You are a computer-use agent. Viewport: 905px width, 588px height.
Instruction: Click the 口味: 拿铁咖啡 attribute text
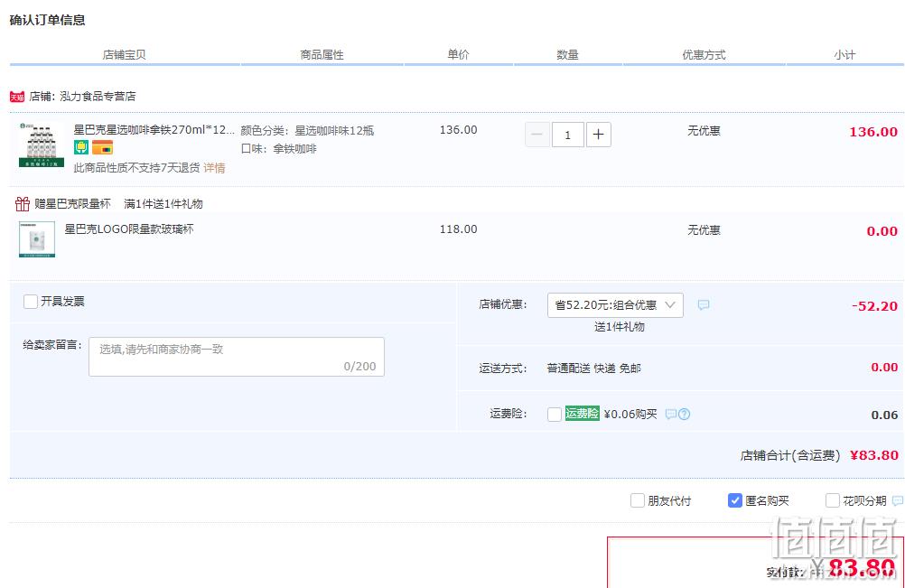[279, 149]
